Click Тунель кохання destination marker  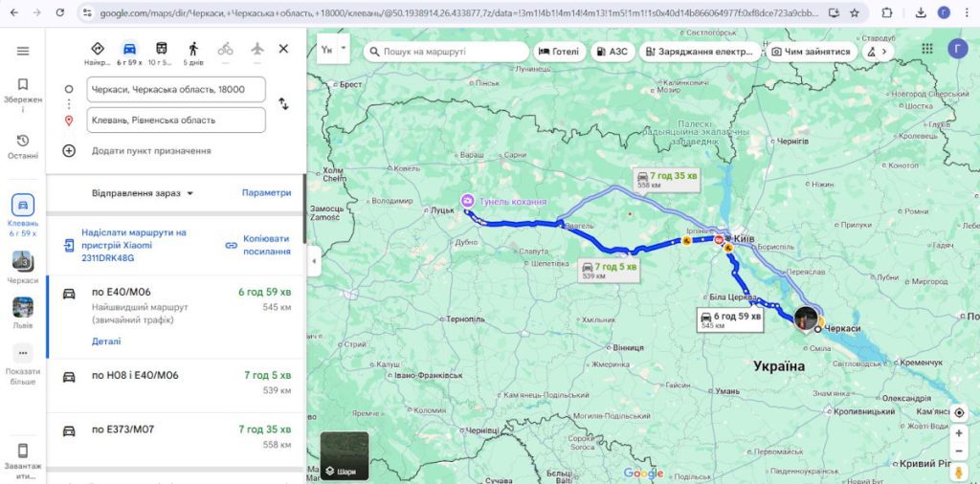[467, 201]
